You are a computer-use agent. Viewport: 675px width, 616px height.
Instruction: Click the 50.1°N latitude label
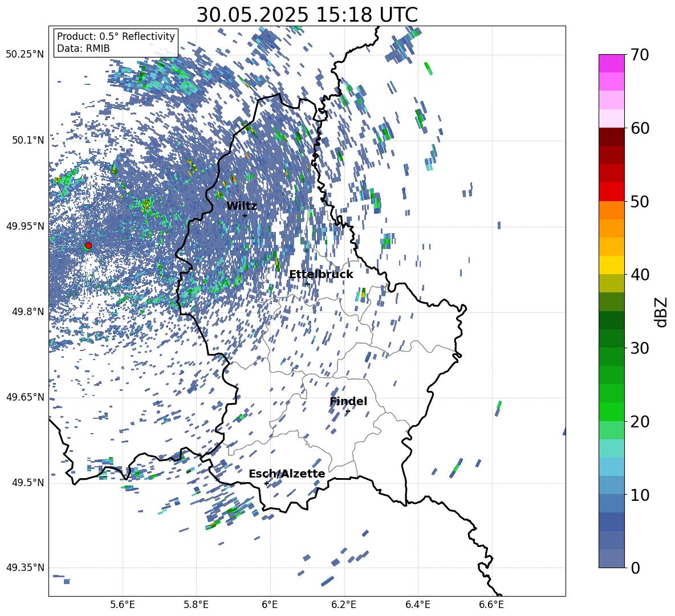pos(28,140)
